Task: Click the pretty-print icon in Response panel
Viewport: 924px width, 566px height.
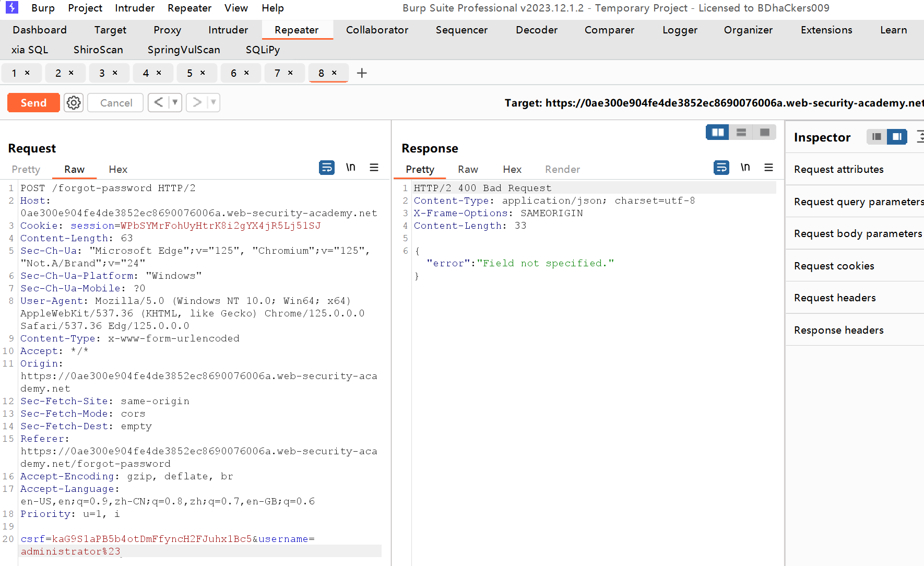Action: pos(721,168)
